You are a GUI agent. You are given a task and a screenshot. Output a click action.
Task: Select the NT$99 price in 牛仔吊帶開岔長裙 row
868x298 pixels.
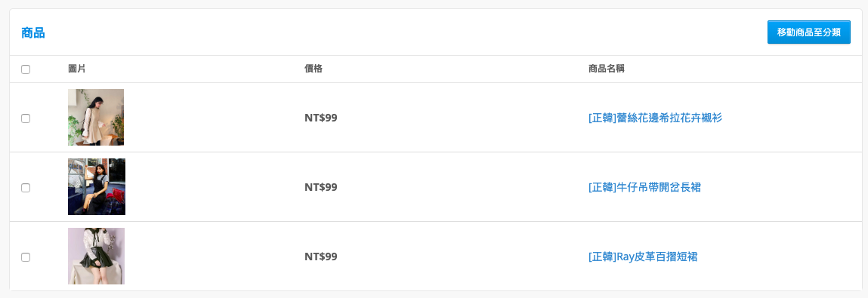pyautogui.click(x=321, y=187)
